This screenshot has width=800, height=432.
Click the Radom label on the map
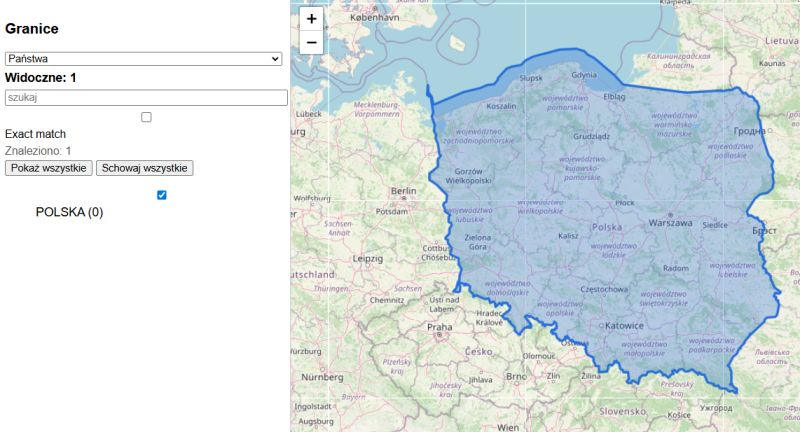point(676,268)
